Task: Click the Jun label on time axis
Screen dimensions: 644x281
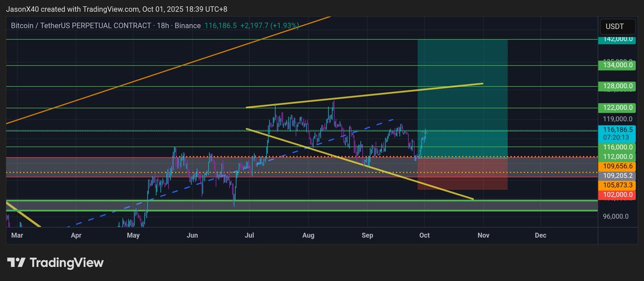Action: [193, 235]
